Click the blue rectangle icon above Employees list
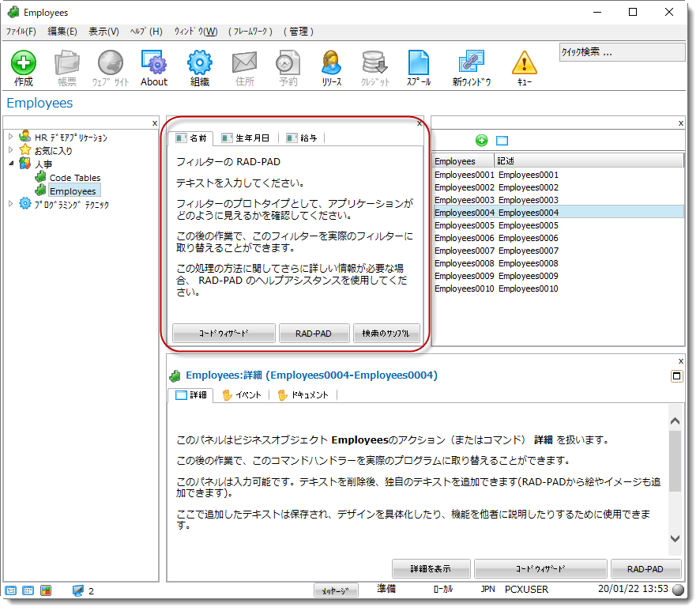 [x=502, y=141]
